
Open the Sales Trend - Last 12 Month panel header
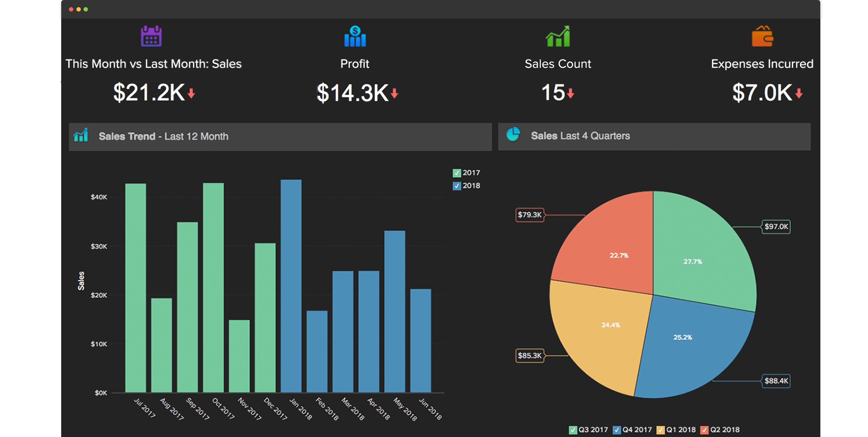tap(163, 136)
